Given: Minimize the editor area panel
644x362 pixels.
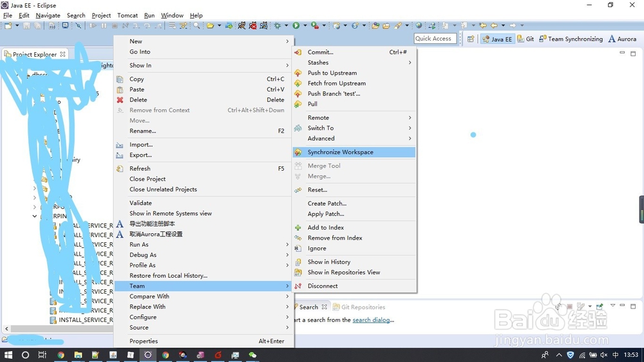Looking at the screenshot, I should tap(622, 53).
